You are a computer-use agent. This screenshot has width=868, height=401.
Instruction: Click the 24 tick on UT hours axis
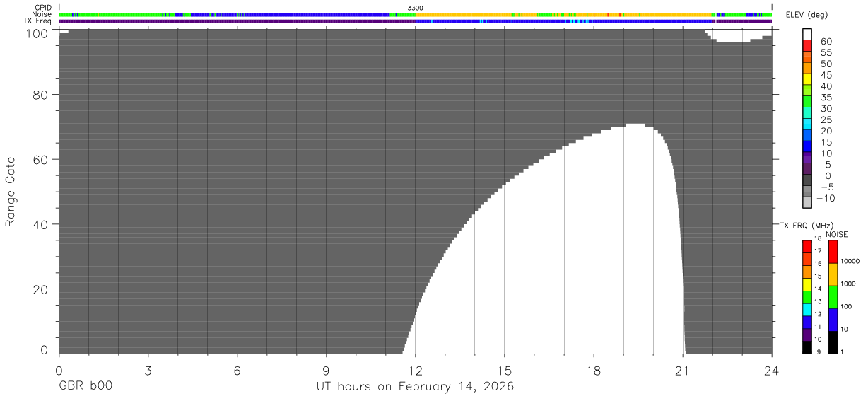pos(771,370)
